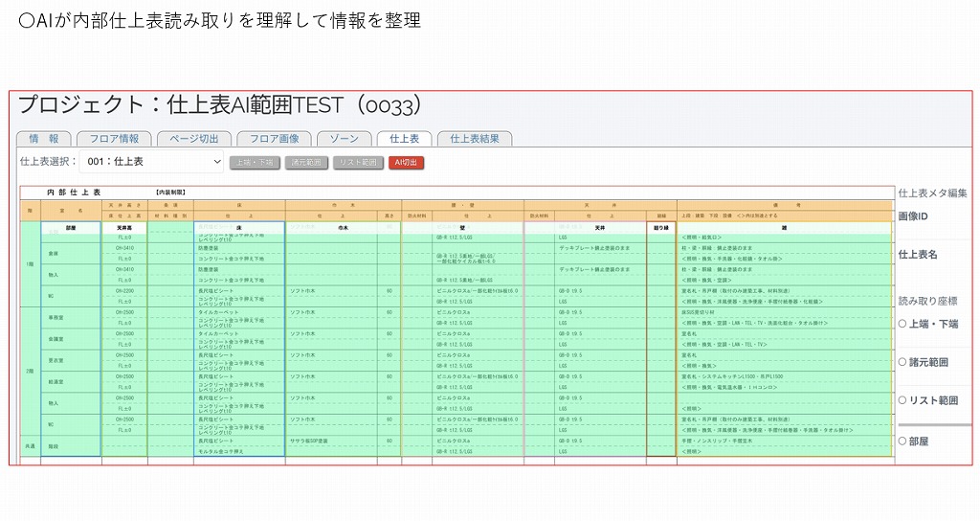Expand the 仕上表選択 dropdown showing 001：仕上表
This screenshot has width=980, height=521.
click(151, 161)
